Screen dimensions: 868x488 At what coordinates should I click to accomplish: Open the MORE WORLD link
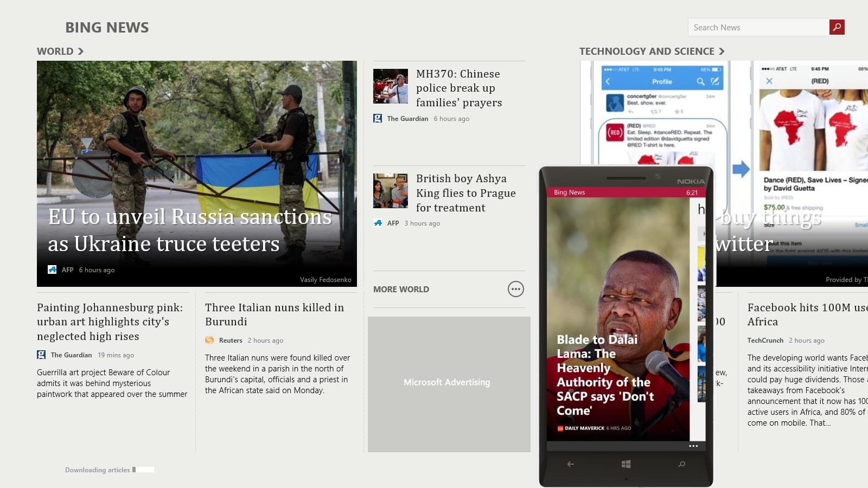pos(401,290)
